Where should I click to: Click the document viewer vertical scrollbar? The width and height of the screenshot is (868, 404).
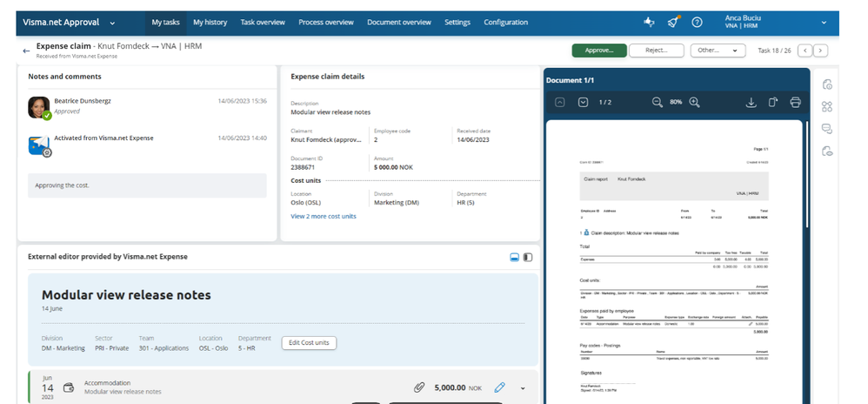tap(807, 174)
